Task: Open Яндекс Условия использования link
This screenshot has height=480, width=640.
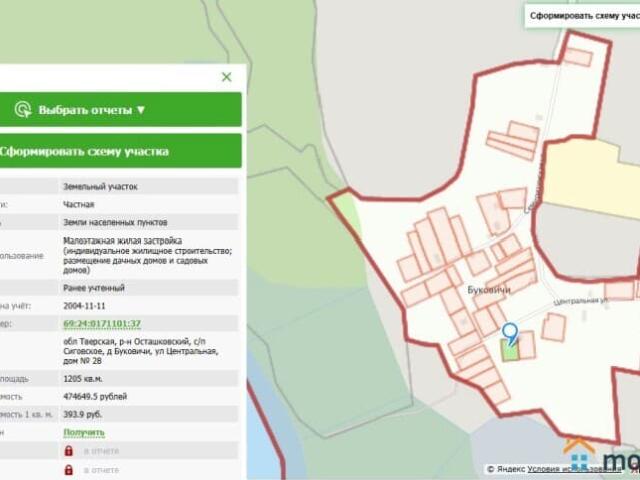Action: click(574, 469)
